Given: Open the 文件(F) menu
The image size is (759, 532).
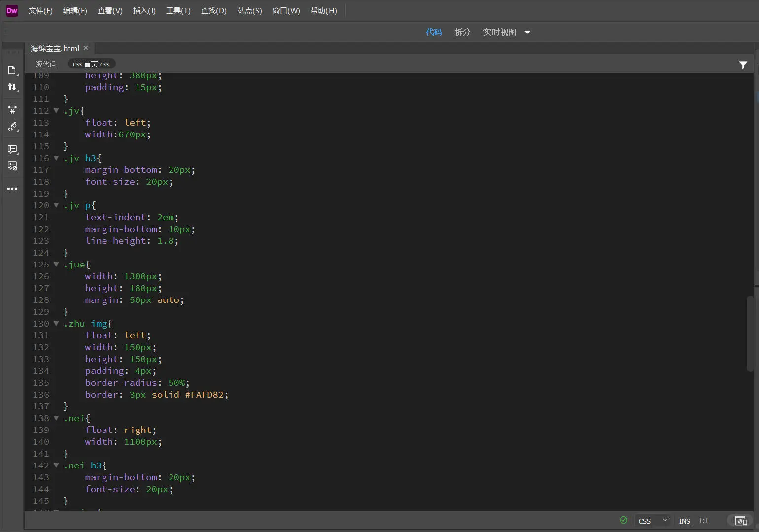Looking at the screenshot, I should pos(40,11).
